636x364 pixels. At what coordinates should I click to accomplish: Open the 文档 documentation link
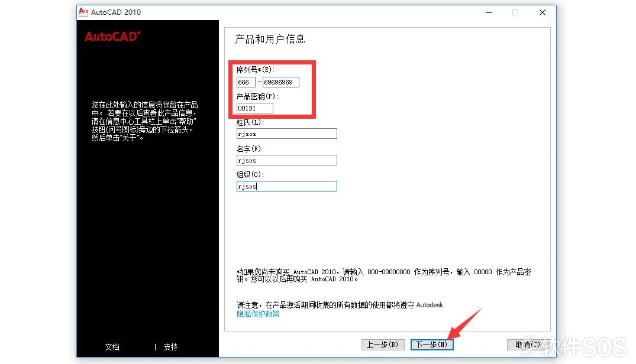pyautogui.click(x=112, y=347)
